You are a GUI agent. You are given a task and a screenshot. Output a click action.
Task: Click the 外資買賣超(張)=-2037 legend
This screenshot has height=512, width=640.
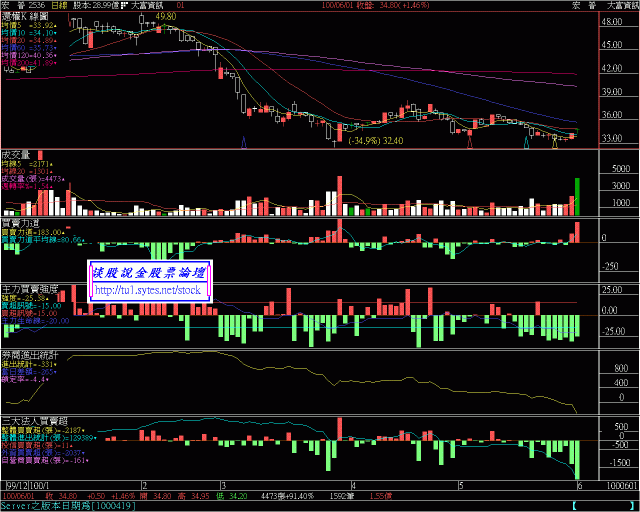pyautogui.click(x=43, y=453)
